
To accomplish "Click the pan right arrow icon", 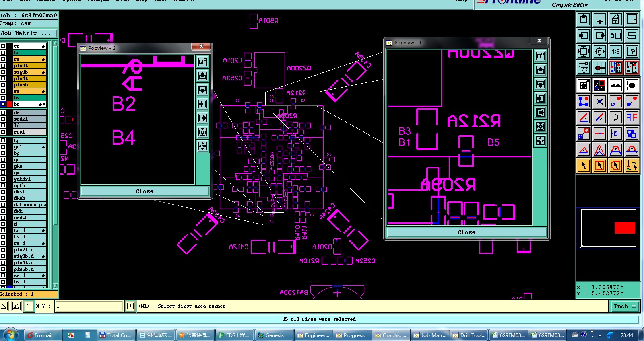I will (600, 35).
